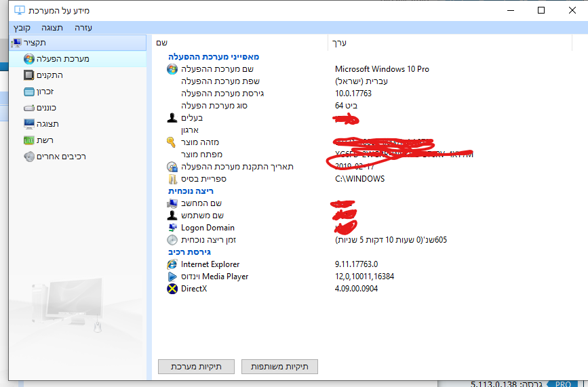Select the מאפייני מערכת ההפעלה group heading

[214, 57]
